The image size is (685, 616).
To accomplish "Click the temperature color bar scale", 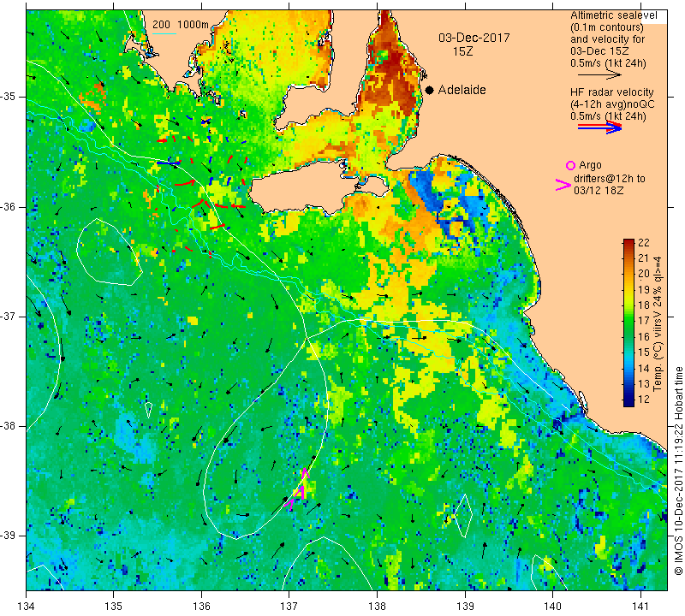I will (628, 323).
